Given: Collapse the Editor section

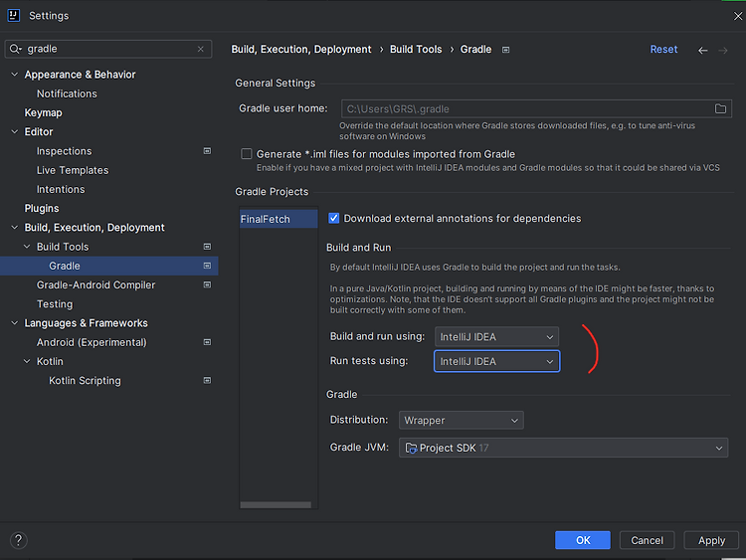Looking at the screenshot, I should (15, 131).
